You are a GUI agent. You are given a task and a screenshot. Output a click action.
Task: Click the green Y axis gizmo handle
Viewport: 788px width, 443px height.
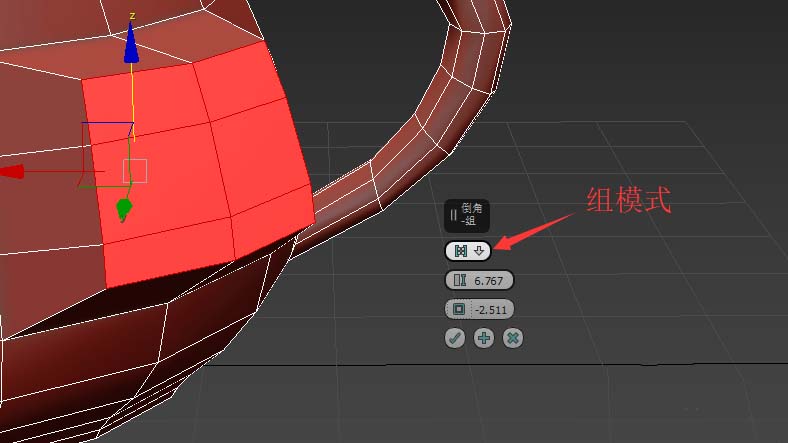click(124, 209)
